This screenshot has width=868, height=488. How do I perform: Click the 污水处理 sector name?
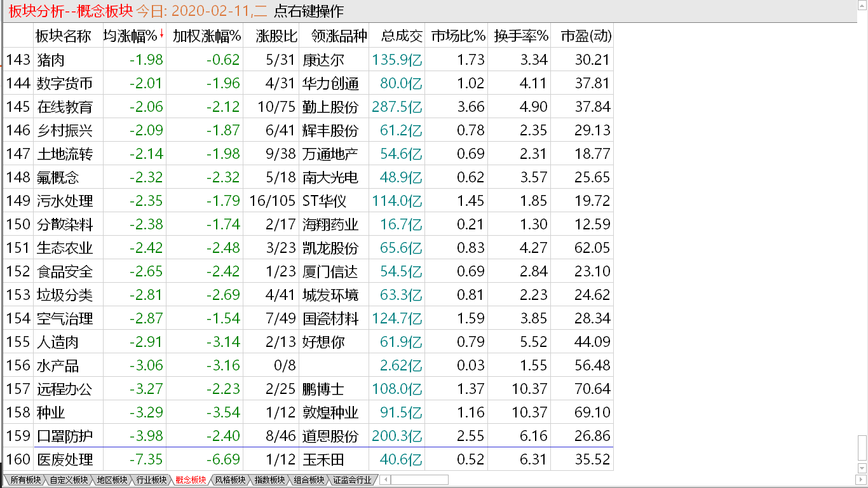pos(65,201)
